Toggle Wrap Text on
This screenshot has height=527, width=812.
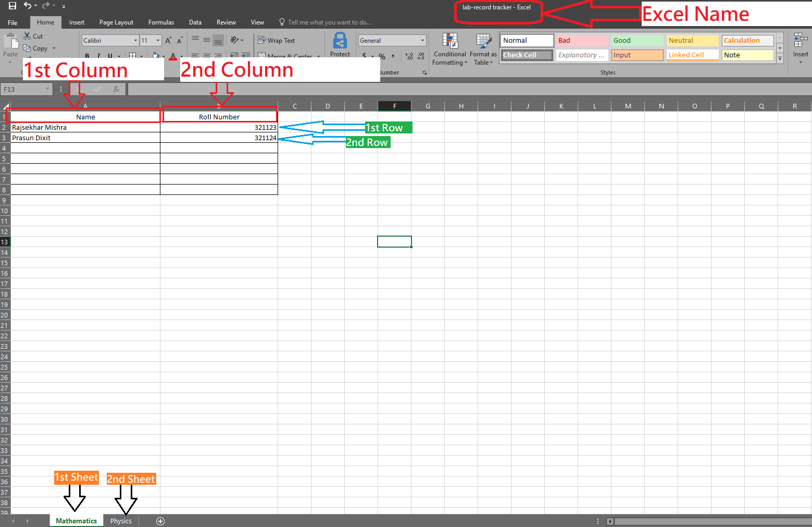[277, 41]
